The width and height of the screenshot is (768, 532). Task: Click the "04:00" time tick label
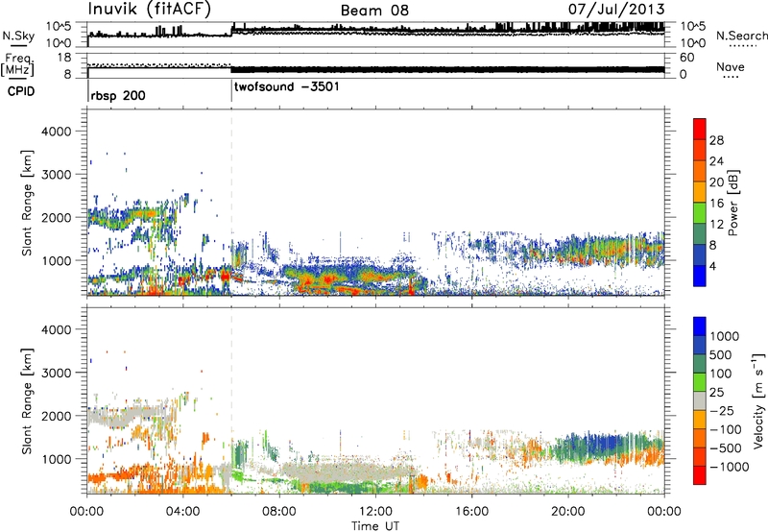[x=183, y=512]
